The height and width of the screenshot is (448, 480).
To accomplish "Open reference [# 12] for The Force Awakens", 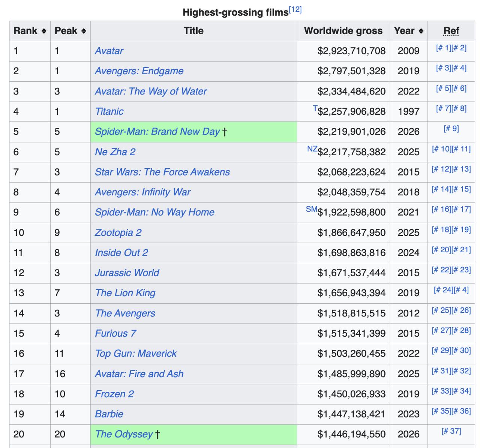I will pyautogui.click(x=442, y=169).
